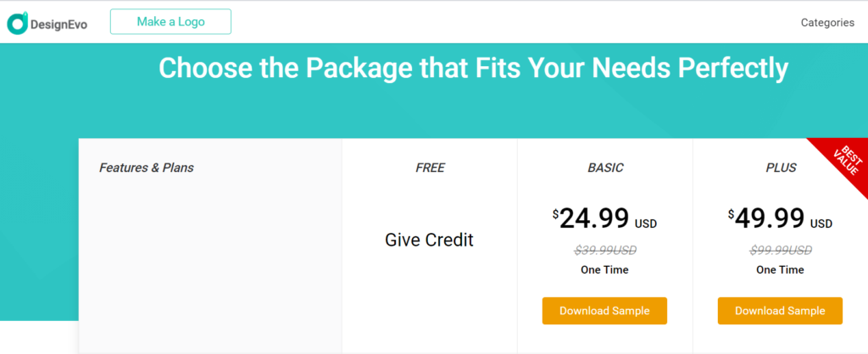
Task: Click the DesignEvo circular logo icon
Action: [x=17, y=23]
